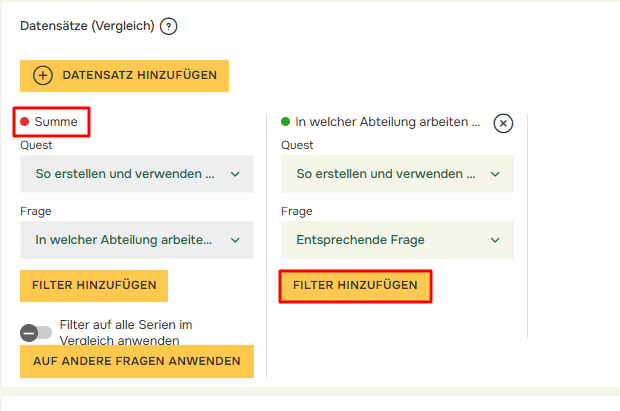620x411 pixels.
Task: Click the plus icon for adding dataset
Action: point(43,76)
